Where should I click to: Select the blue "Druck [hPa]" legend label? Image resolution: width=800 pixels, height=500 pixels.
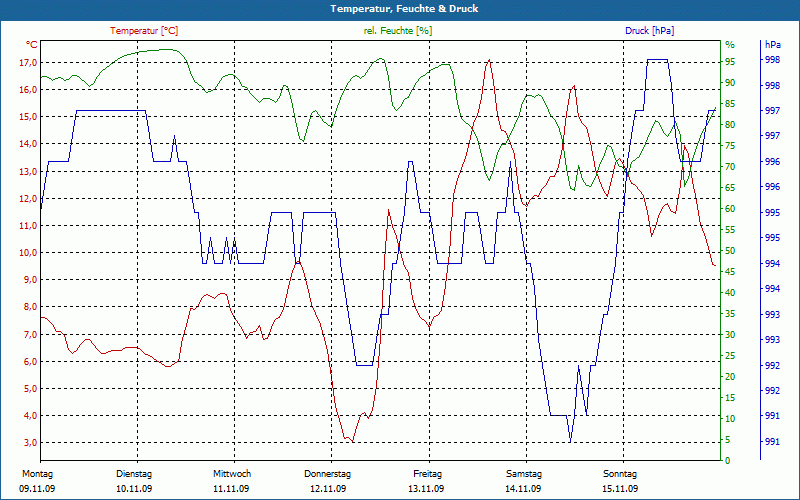click(649, 31)
